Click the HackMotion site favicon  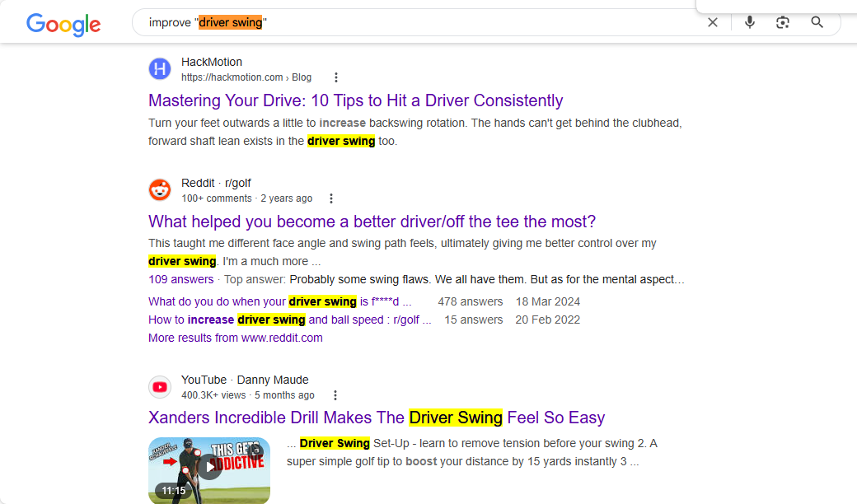tap(160, 69)
